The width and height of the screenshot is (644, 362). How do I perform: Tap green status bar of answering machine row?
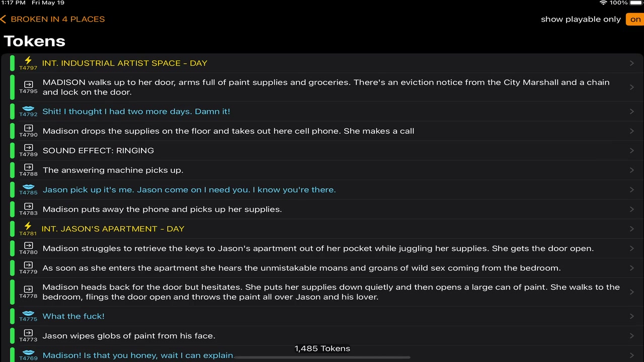[12, 170]
